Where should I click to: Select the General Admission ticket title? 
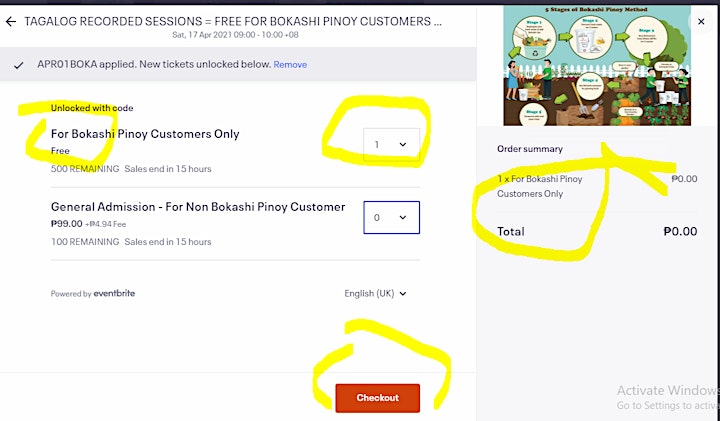[198, 207]
